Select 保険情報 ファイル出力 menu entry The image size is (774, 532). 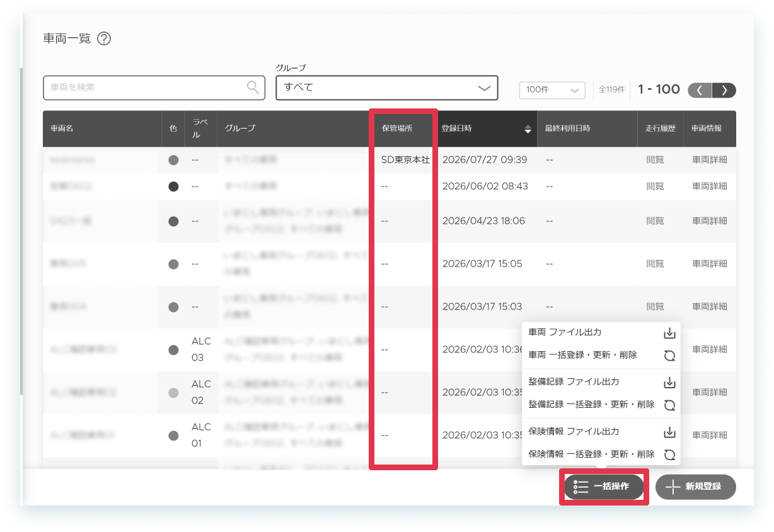601,432
